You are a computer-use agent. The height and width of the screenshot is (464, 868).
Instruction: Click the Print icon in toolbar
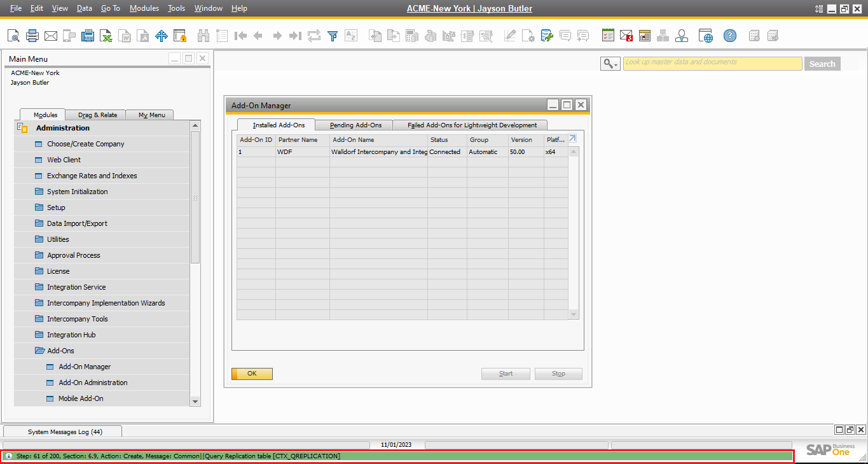(x=32, y=36)
